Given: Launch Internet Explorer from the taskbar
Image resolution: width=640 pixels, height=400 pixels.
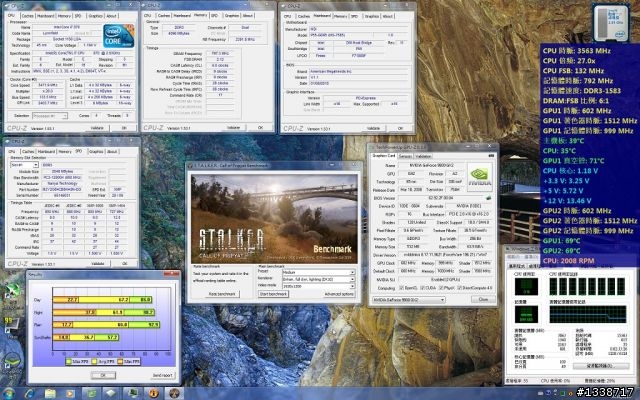Looking at the screenshot, I should (x=29, y=394).
